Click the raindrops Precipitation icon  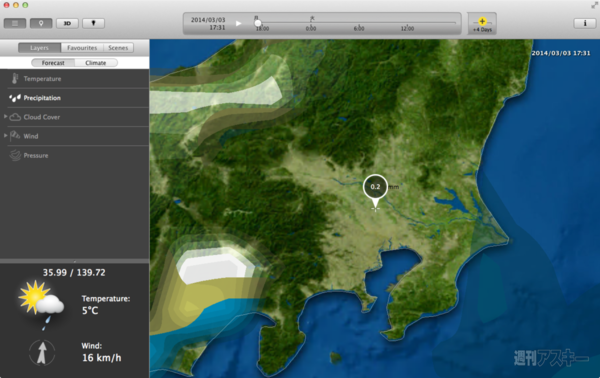15,98
